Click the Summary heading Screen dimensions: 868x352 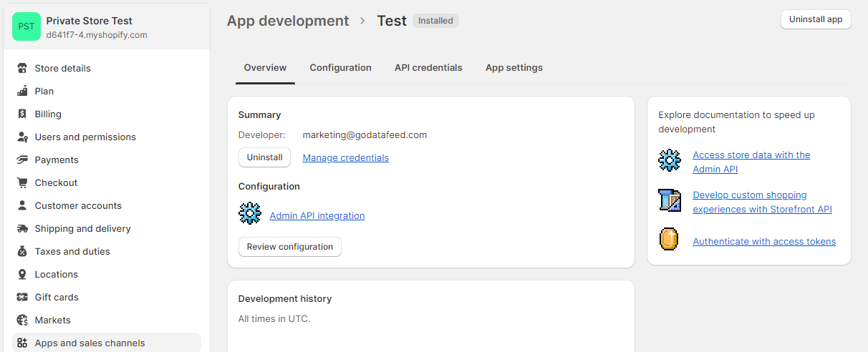point(259,114)
